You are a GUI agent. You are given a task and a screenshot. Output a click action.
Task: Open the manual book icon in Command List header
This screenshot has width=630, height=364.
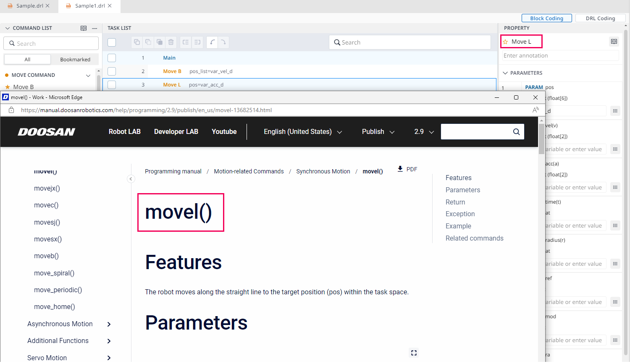click(84, 28)
